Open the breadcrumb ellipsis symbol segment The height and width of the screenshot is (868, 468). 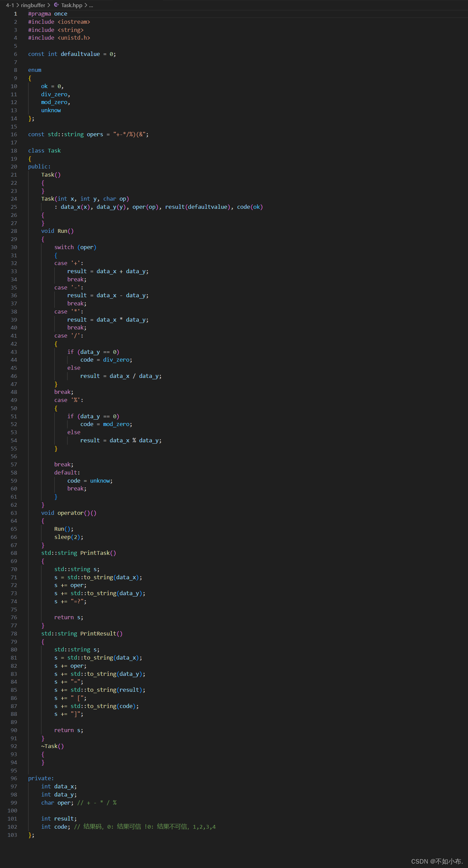(x=91, y=5)
